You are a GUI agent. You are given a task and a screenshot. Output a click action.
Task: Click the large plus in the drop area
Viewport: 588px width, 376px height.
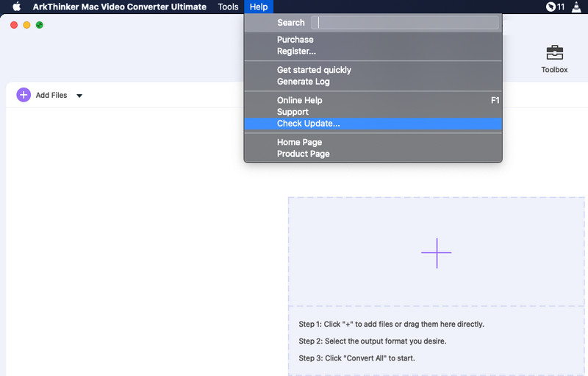436,253
